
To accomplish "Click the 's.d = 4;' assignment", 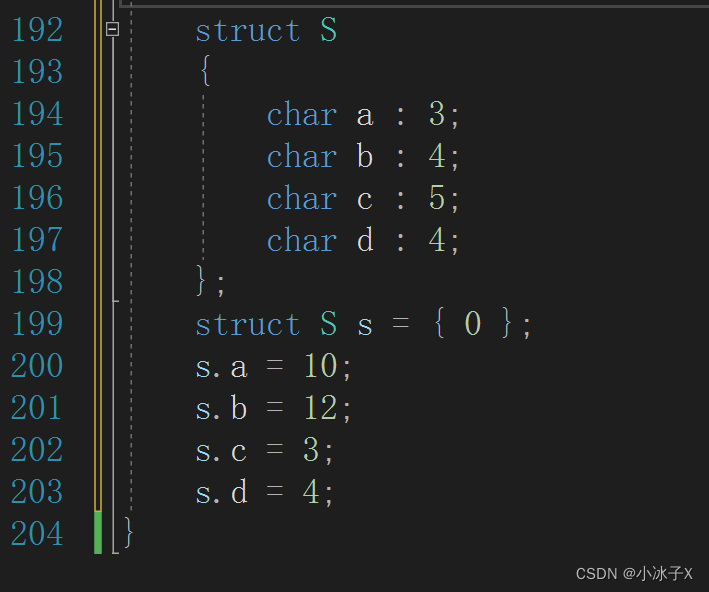I will coord(264,492).
